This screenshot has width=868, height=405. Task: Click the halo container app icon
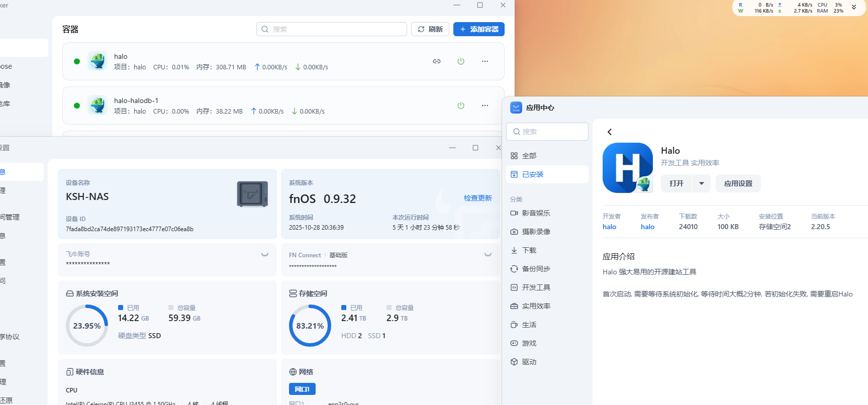pos(98,61)
